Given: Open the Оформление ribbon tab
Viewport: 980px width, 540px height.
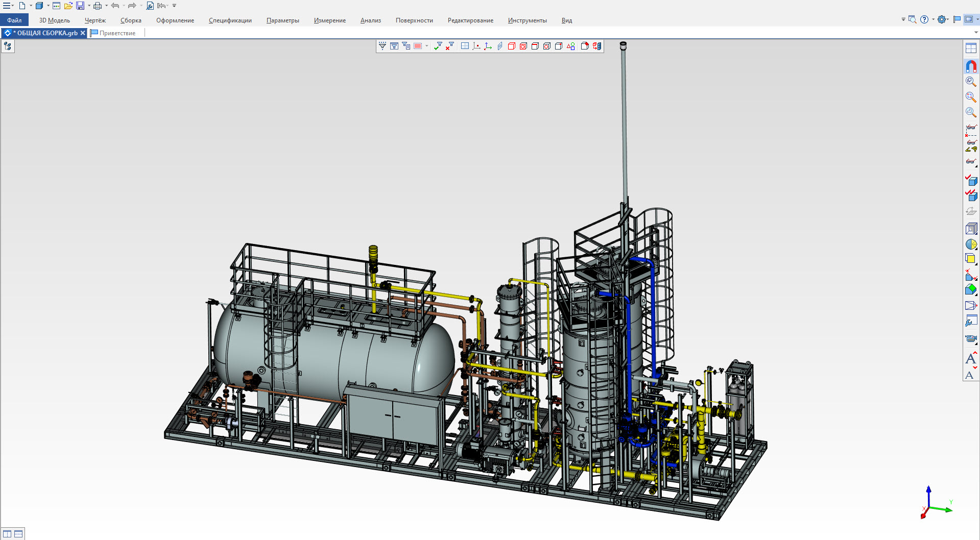Looking at the screenshot, I should click(x=175, y=20).
